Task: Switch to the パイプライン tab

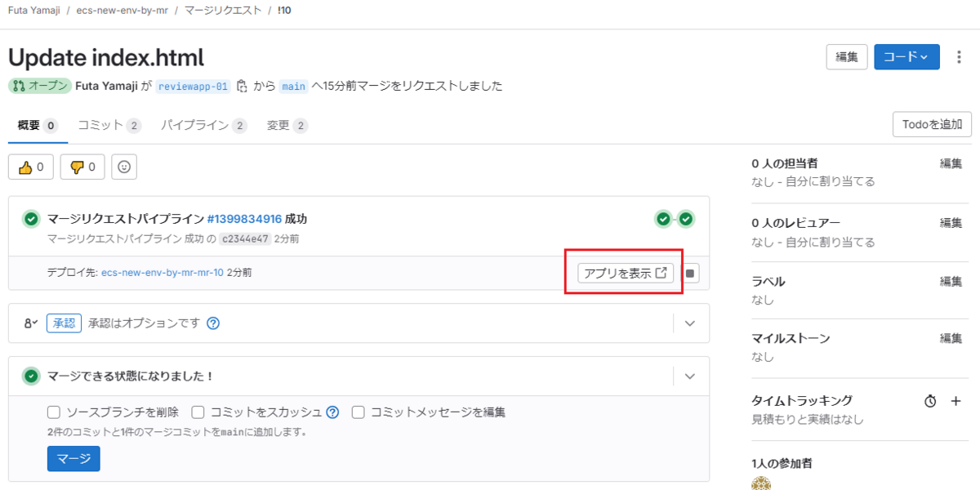Action: coord(203,126)
